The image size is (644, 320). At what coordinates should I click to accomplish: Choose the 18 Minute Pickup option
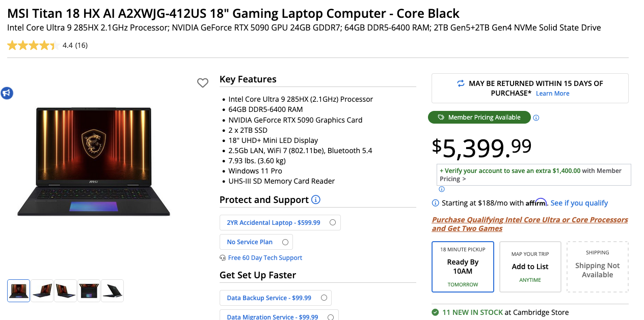point(463,267)
